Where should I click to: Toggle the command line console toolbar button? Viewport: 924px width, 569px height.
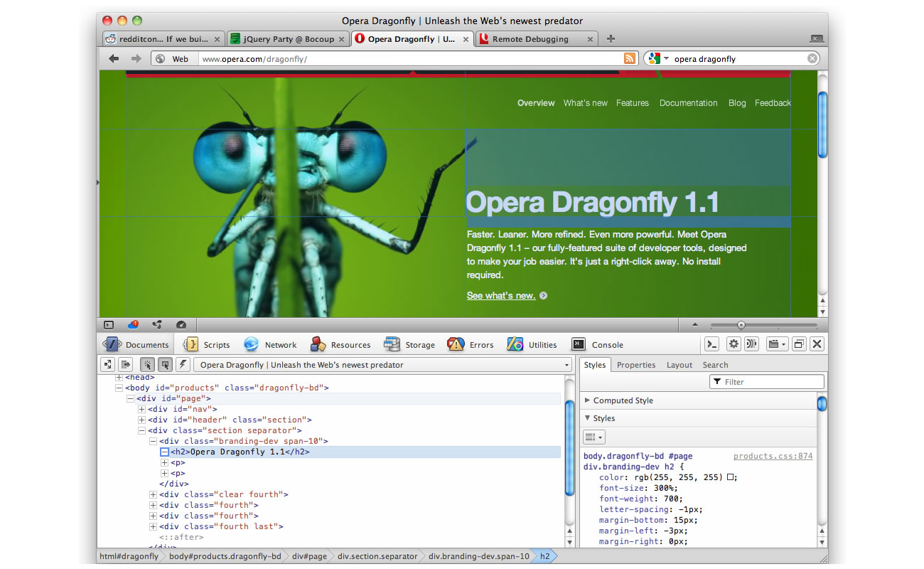tap(711, 344)
